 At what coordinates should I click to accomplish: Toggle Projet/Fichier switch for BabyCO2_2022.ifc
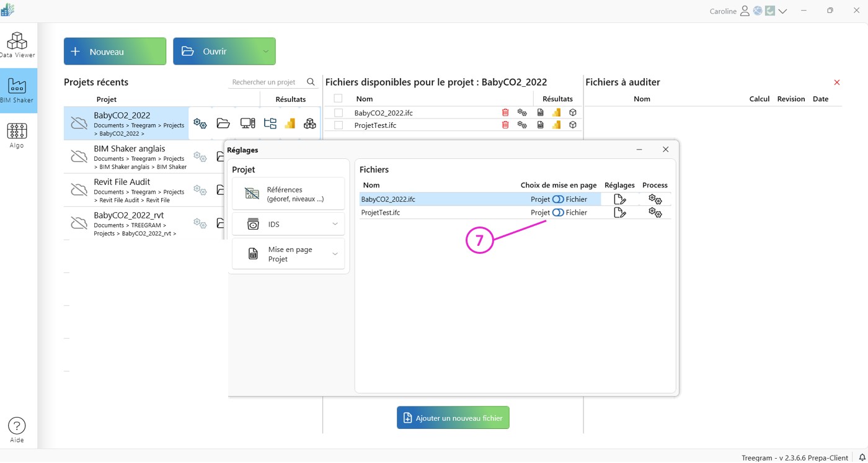coord(558,199)
